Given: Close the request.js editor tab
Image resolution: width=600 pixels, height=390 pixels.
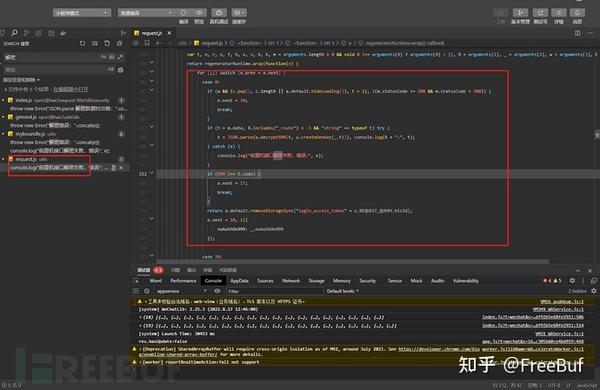Looking at the screenshot, I should (x=169, y=33).
